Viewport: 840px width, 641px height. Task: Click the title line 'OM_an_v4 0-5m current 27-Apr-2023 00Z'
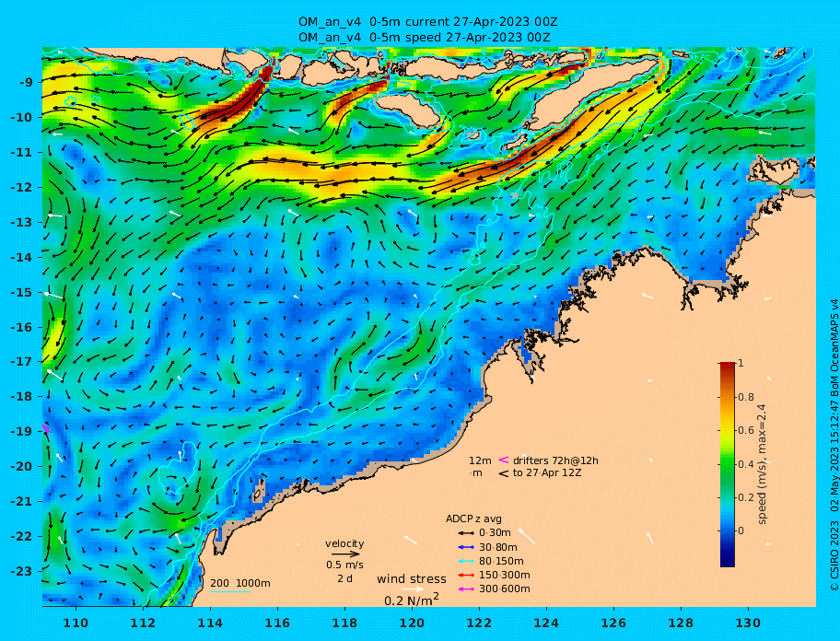(x=428, y=22)
